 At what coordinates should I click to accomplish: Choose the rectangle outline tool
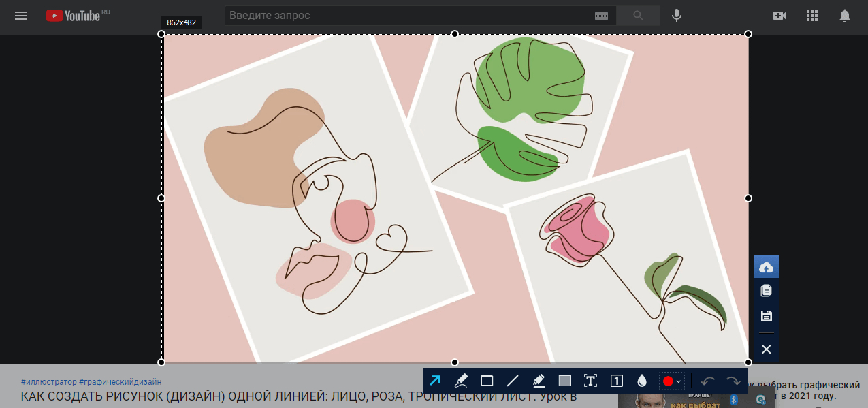[487, 381]
